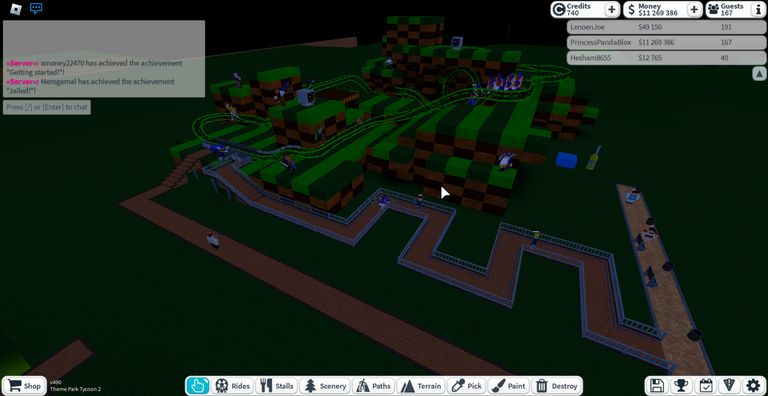768x396 pixels.
Task: Click the Merogamal Jailed chat message
Action: click(90, 86)
